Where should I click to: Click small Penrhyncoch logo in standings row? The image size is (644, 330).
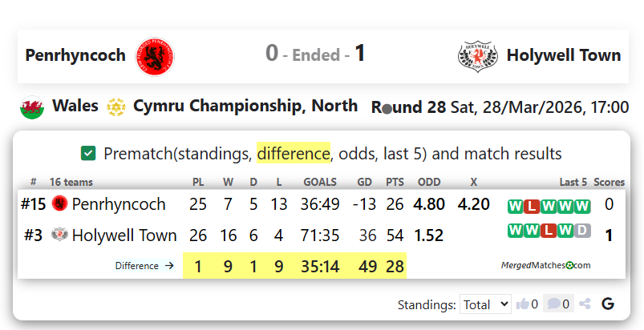point(59,204)
